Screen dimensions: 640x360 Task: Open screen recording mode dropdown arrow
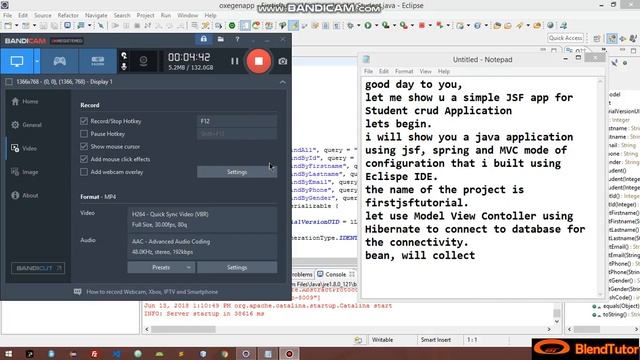pyautogui.click(x=37, y=61)
